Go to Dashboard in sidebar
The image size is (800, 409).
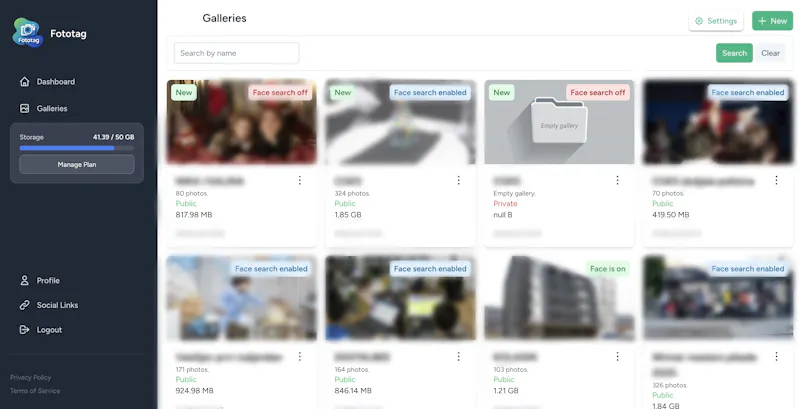click(x=56, y=82)
